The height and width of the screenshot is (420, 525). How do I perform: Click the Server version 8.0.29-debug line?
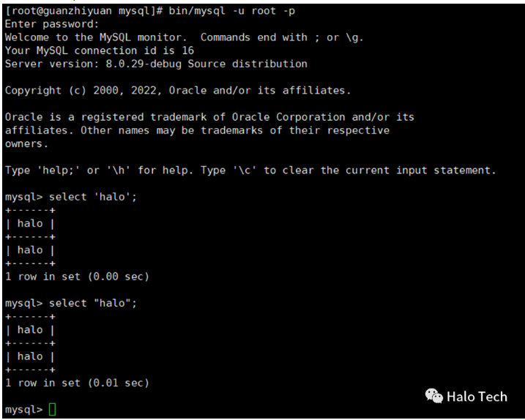[156, 64]
